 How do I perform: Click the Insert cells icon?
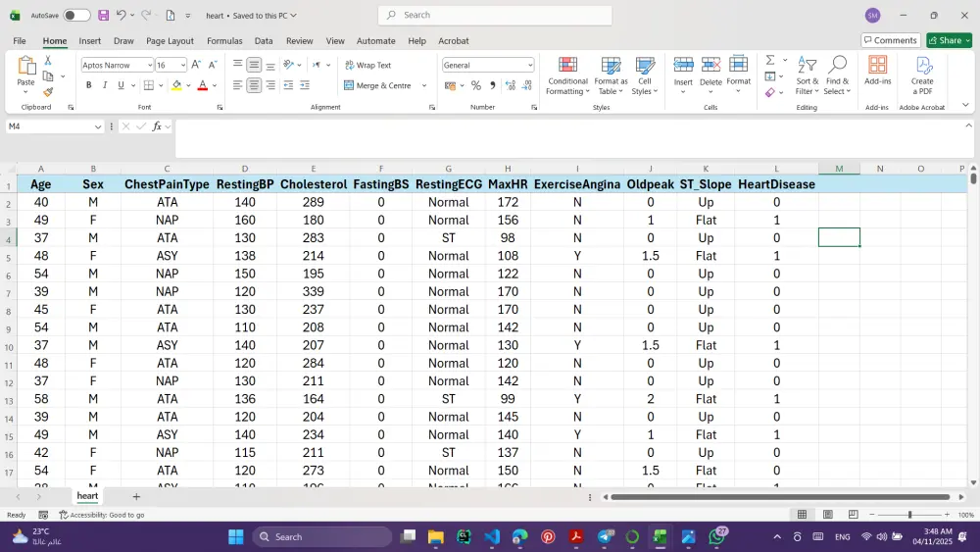pyautogui.click(x=683, y=65)
